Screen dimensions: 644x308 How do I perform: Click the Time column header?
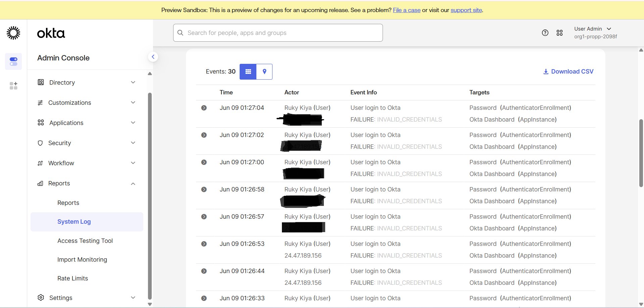[x=226, y=92]
